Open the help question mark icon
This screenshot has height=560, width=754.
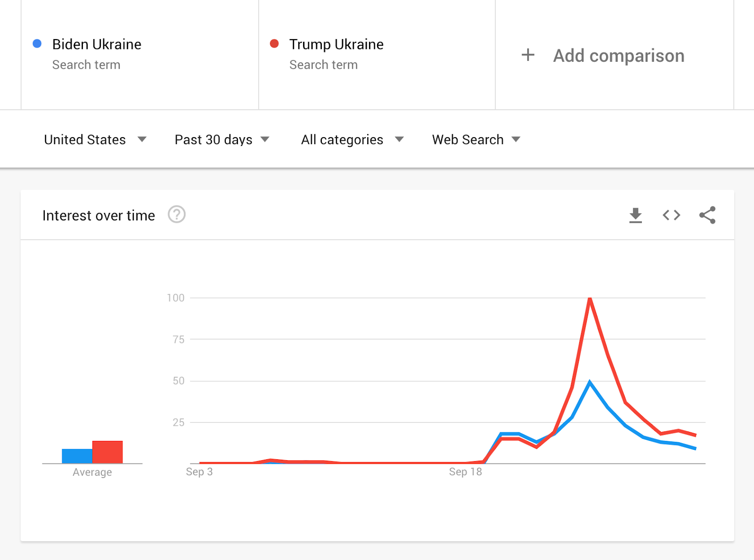point(177,215)
